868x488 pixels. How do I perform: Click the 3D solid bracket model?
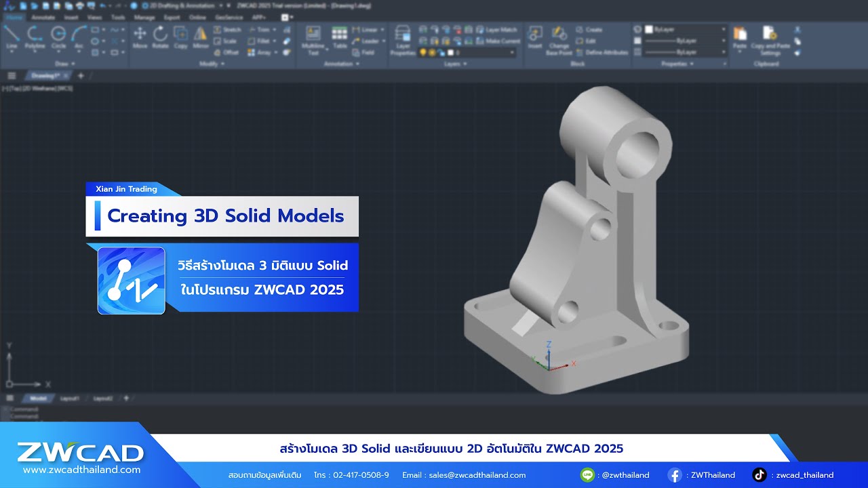(x=576, y=241)
